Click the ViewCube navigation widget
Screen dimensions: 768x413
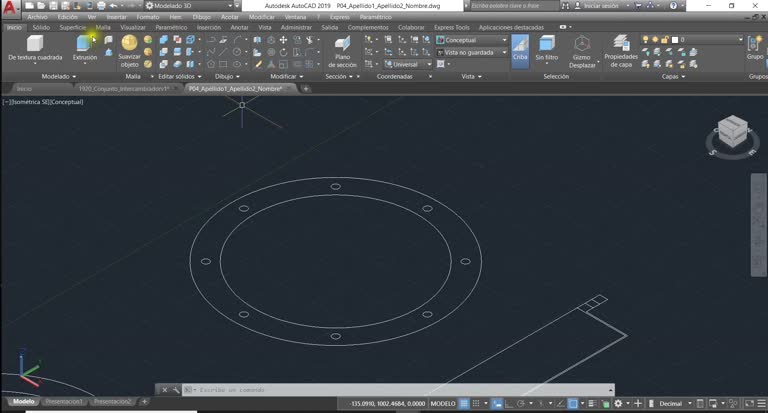tap(732, 133)
